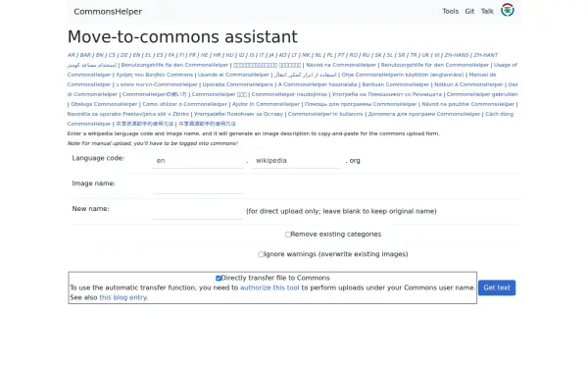Open Uporaba CommonsHelpera link
This screenshot has width=588, height=368.
pos(238,84)
